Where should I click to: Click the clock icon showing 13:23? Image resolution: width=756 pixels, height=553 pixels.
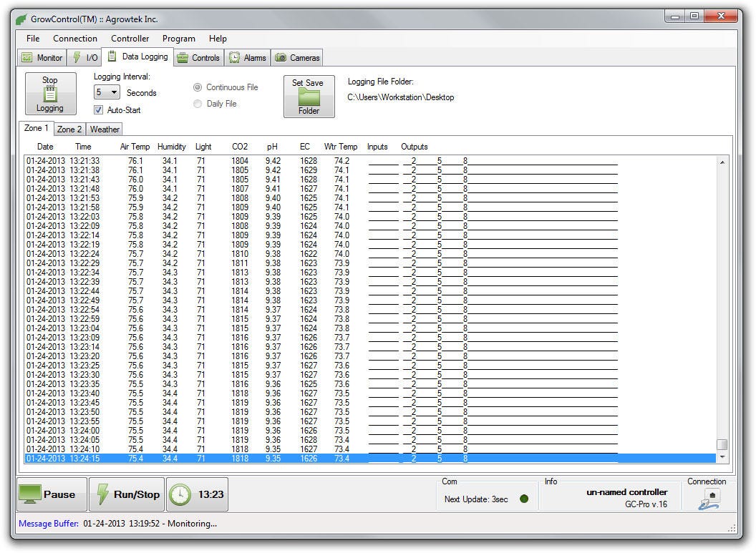[180, 494]
